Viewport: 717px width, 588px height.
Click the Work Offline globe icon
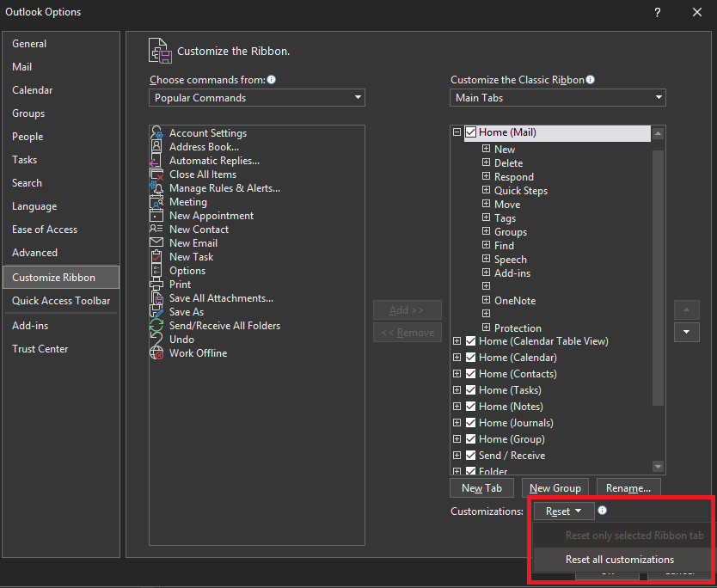point(156,352)
